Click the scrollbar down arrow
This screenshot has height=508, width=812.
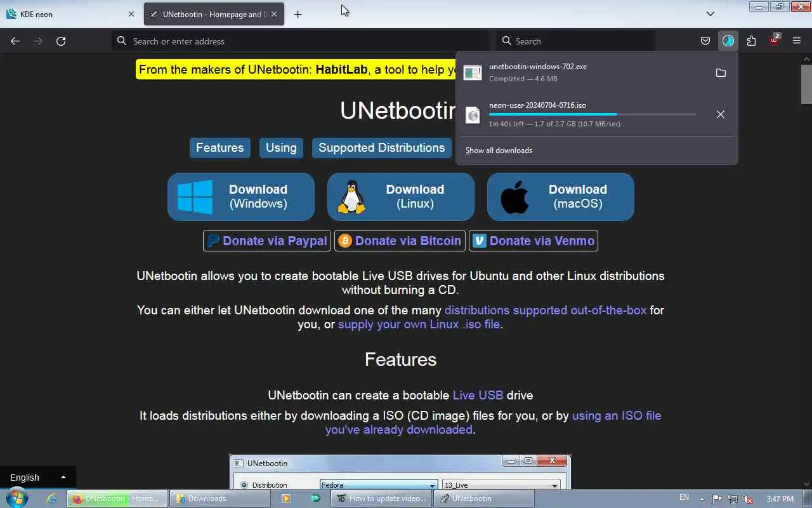[806, 484]
